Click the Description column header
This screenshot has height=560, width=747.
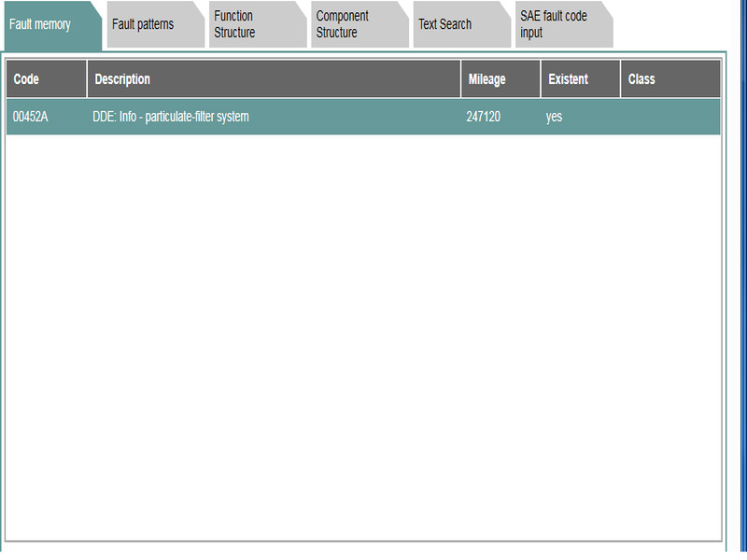[274, 79]
